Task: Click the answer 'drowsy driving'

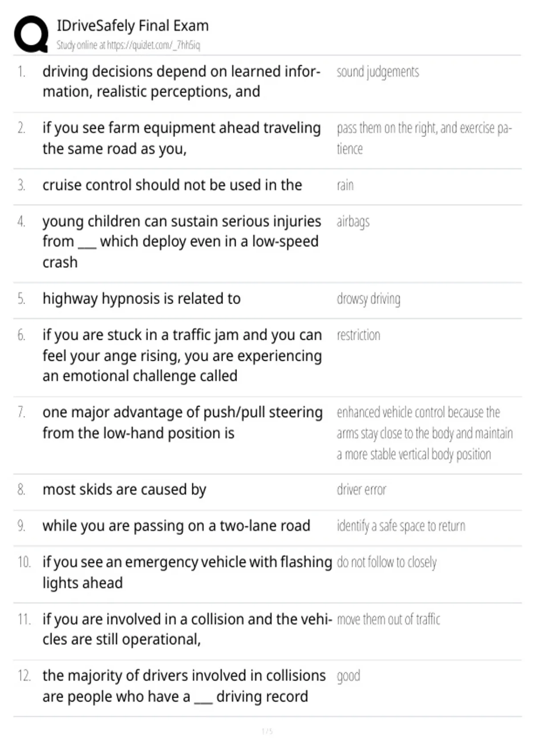Action: pos(368,299)
